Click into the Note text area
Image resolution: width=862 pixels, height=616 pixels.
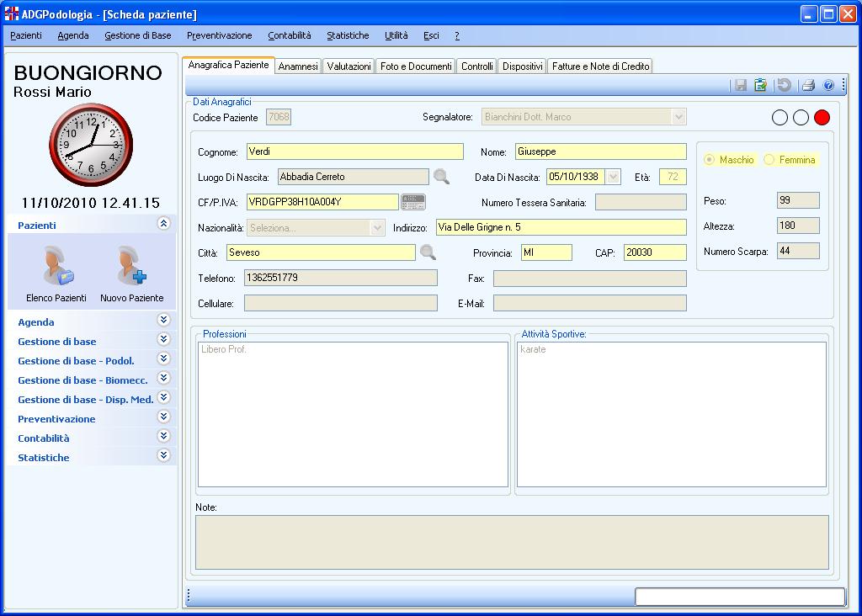pyautogui.click(x=512, y=542)
